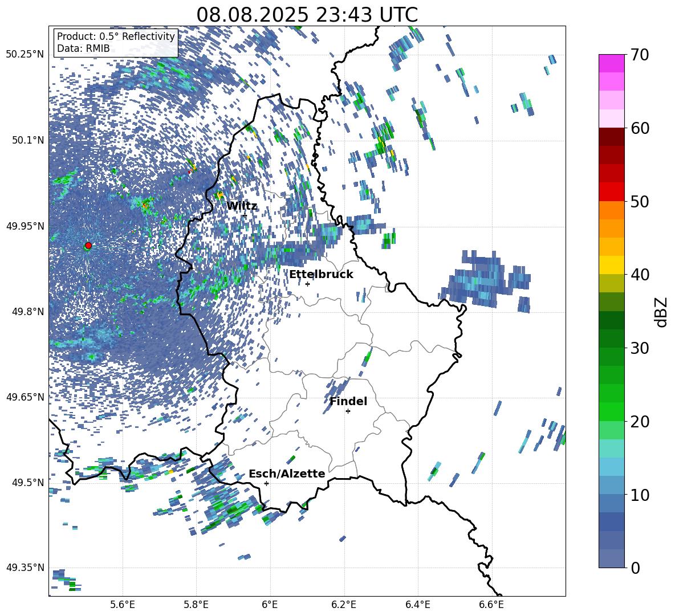Click the magenta top colorbar segment
675x616 pixels.
(x=611, y=63)
